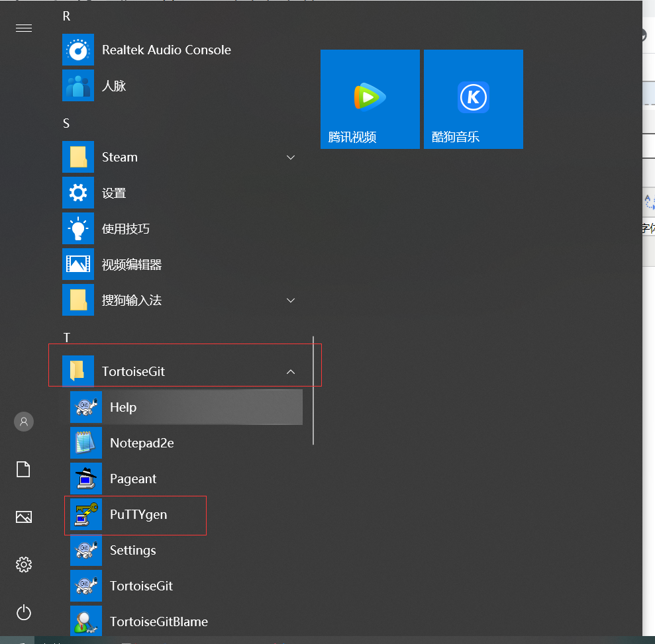Select the 使用技巧 label text
The height and width of the screenshot is (644, 655).
pos(125,229)
